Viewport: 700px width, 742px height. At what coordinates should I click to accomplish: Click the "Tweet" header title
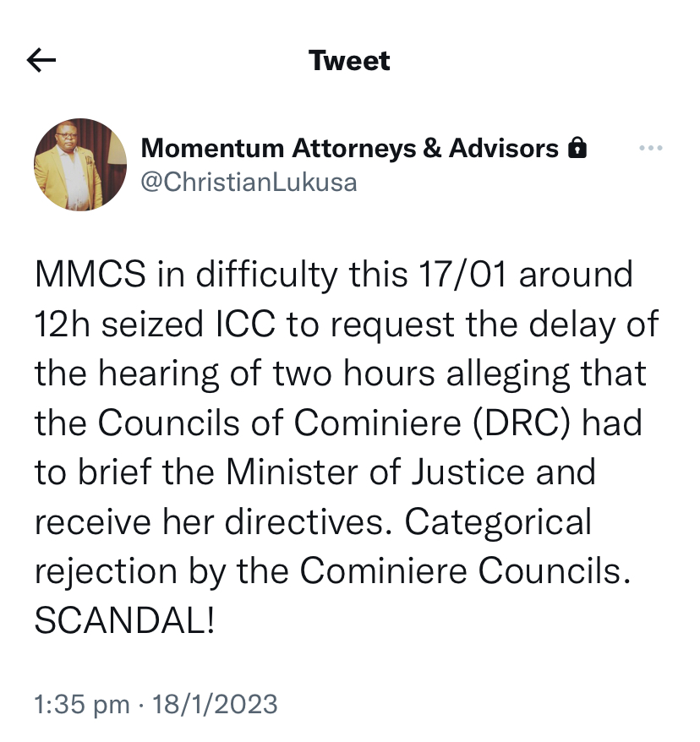[x=349, y=61]
